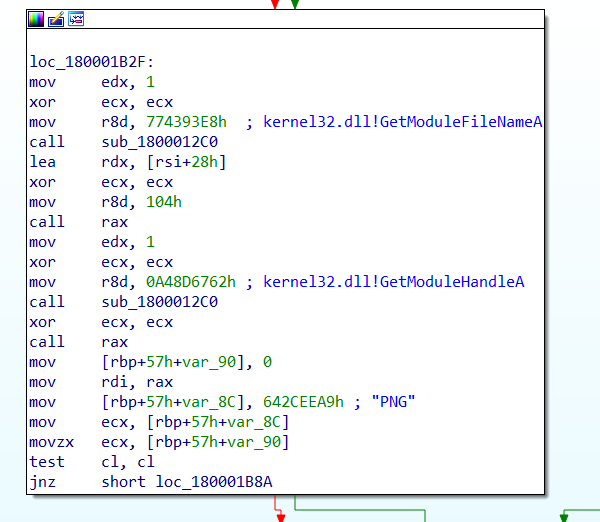Click the "PNG" string comment
The height and width of the screenshot is (522, 600).
pos(393,402)
